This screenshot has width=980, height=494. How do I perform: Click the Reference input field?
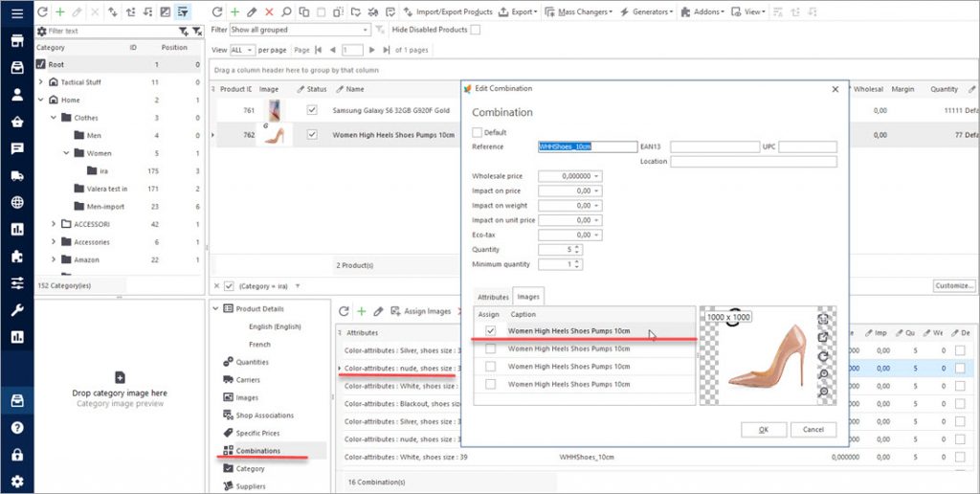tap(588, 146)
